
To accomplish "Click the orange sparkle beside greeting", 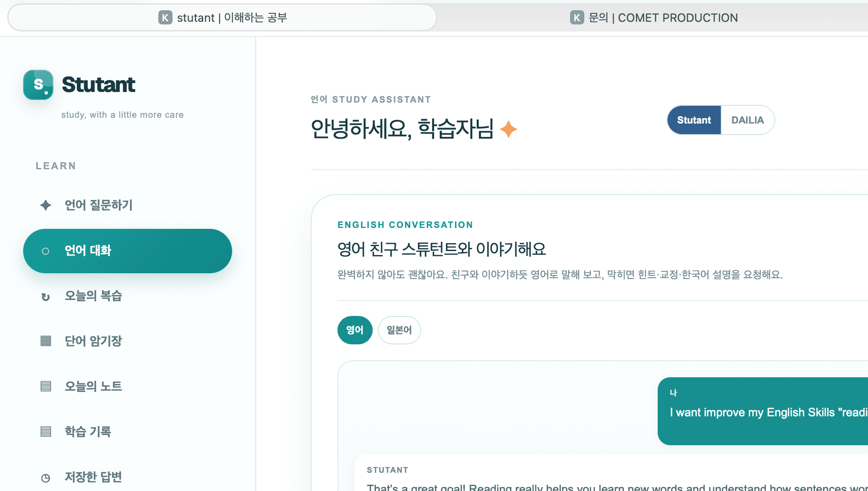I will click(508, 129).
